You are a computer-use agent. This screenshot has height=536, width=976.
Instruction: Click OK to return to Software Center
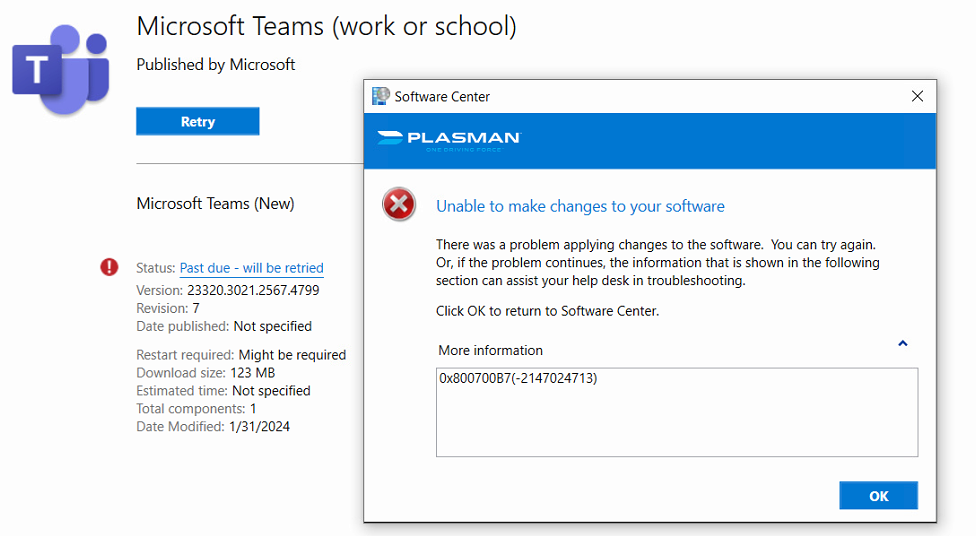click(x=878, y=496)
